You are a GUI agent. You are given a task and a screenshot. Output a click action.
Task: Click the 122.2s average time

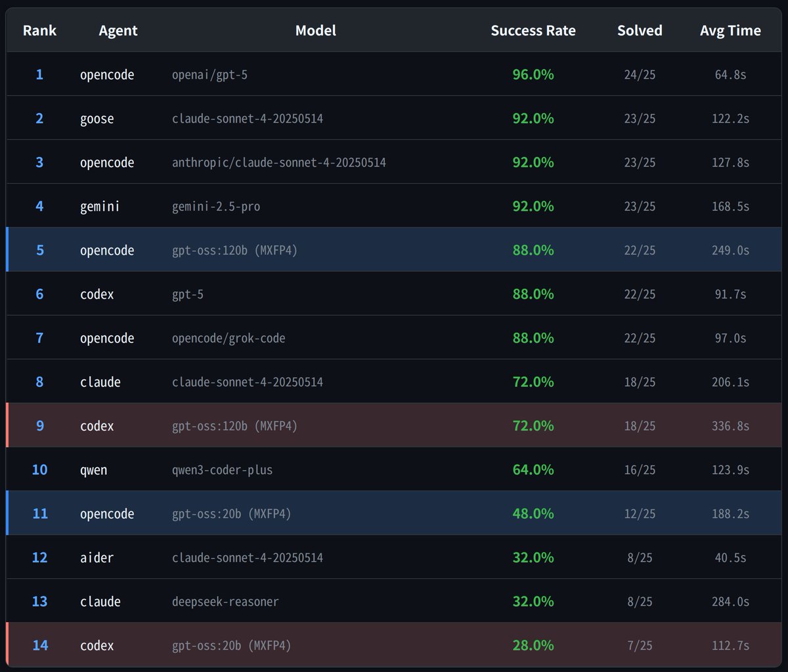(730, 119)
